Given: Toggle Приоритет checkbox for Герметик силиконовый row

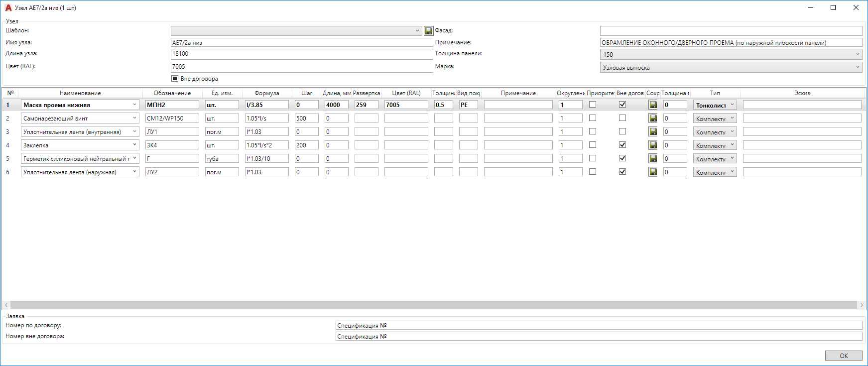Looking at the screenshot, I should [x=593, y=158].
